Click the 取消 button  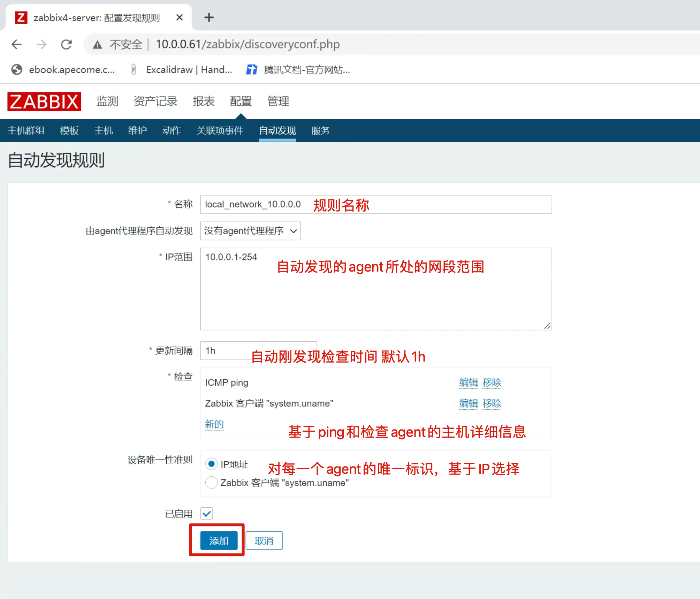(264, 540)
